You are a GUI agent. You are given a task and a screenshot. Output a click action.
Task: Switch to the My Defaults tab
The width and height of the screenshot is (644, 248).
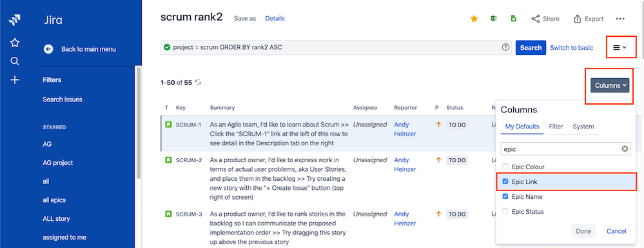tap(522, 127)
